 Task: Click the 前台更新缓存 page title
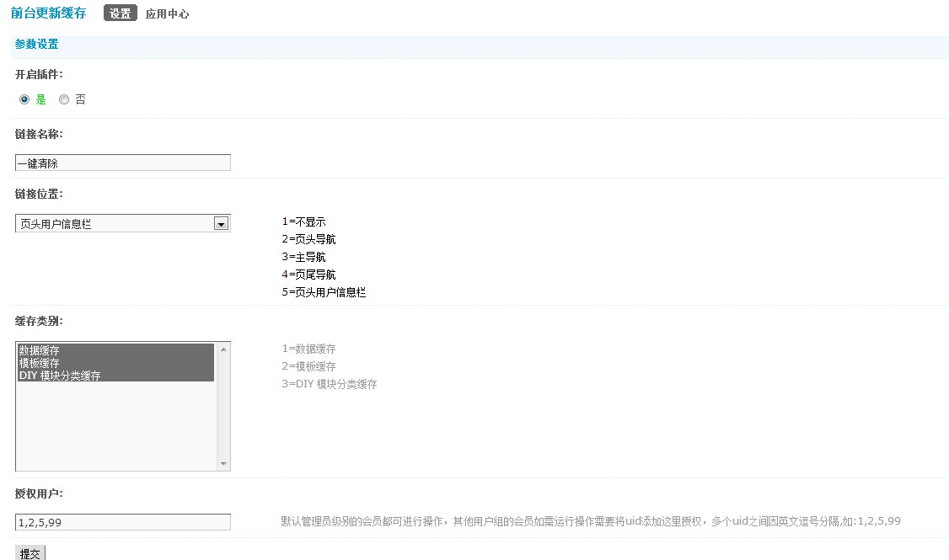pos(48,13)
